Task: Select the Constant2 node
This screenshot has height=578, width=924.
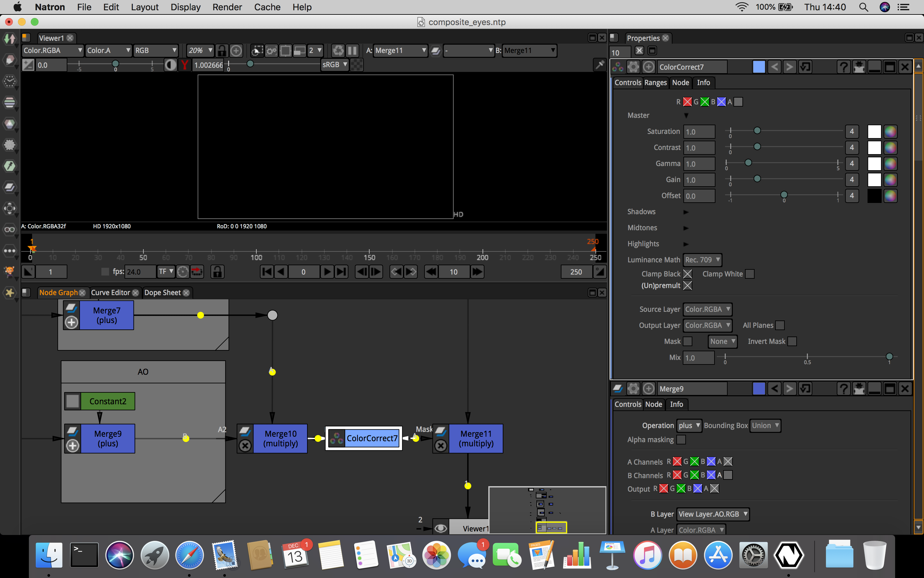Action: [100, 401]
